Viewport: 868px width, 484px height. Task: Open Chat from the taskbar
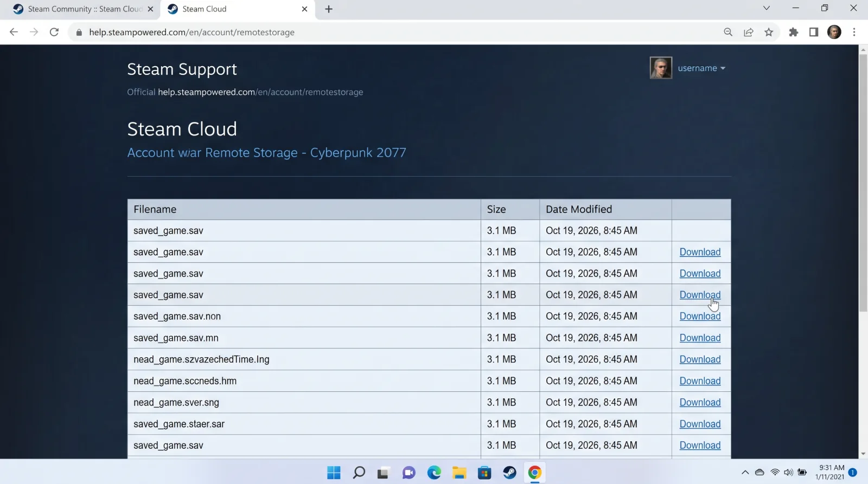click(x=409, y=473)
